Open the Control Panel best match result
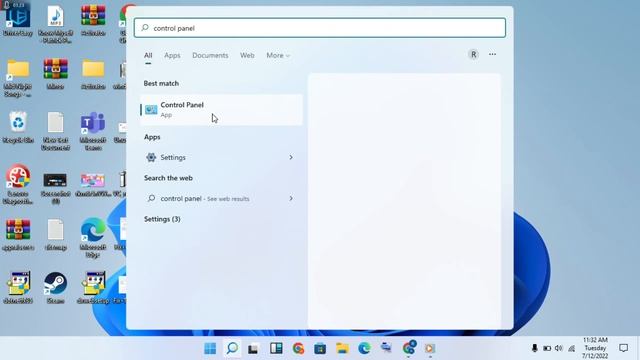 [221, 109]
